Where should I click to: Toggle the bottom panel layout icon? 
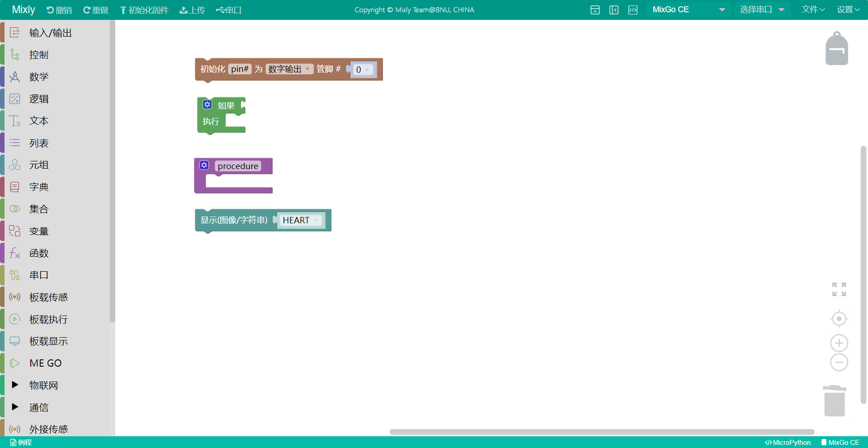(595, 10)
